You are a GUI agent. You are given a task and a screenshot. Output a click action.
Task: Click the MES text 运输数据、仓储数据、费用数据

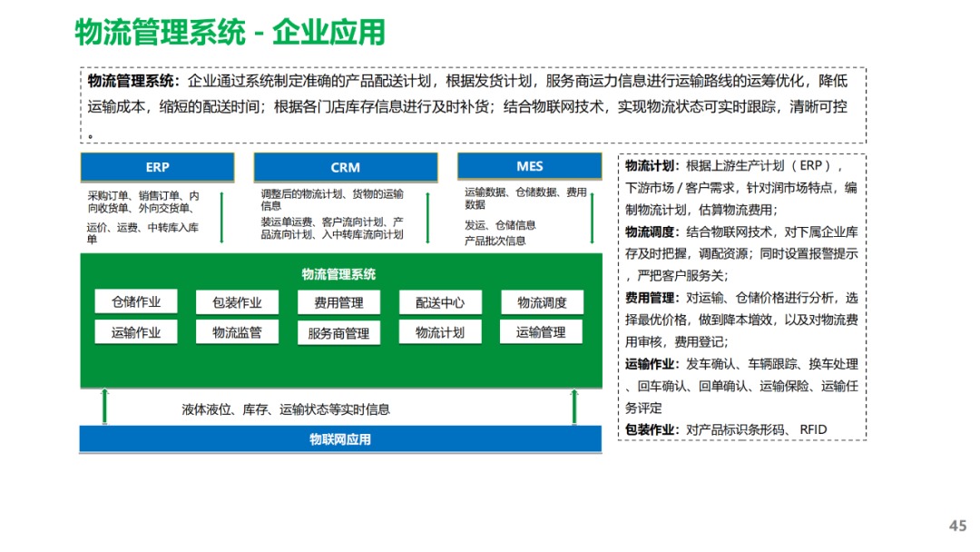525,198
